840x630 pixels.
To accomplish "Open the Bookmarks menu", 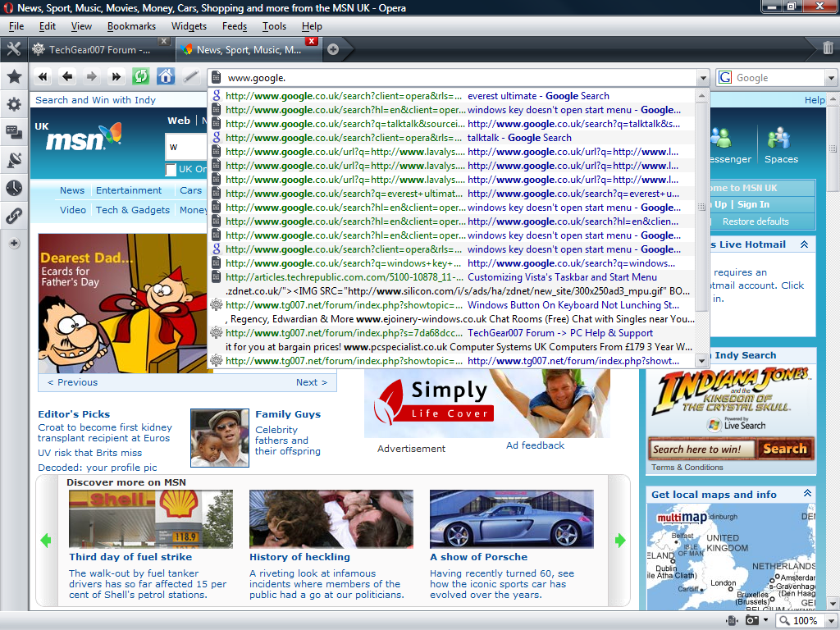I will tap(131, 26).
